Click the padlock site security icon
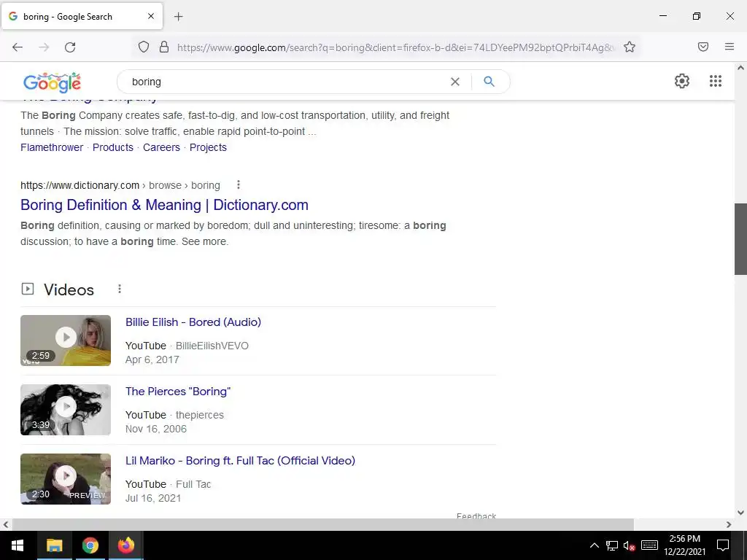Image resolution: width=747 pixels, height=560 pixels. (x=164, y=47)
